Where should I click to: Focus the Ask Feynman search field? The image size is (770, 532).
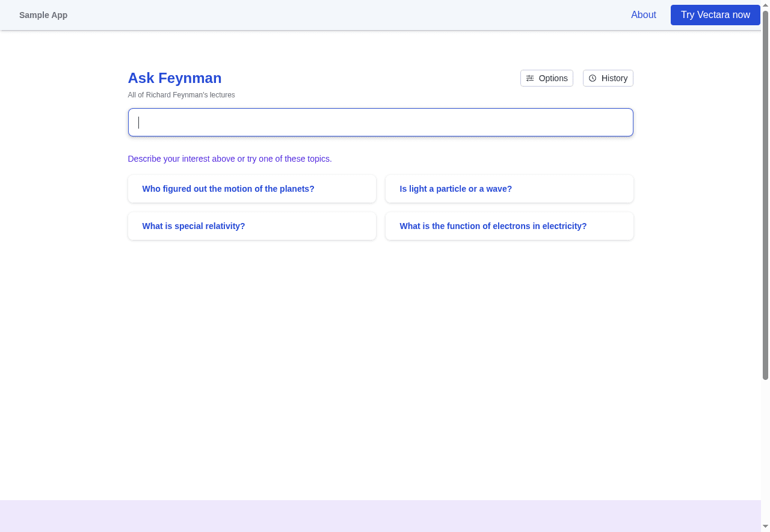pos(380,123)
